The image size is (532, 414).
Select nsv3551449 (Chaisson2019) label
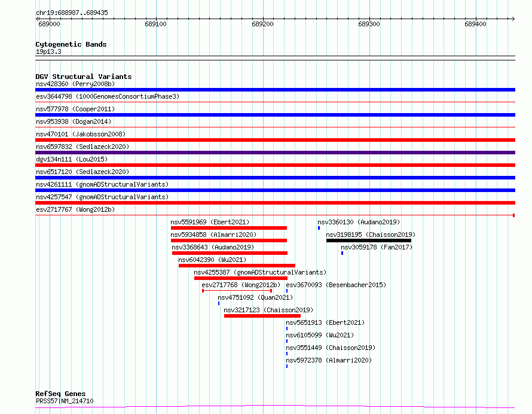[x=331, y=348]
